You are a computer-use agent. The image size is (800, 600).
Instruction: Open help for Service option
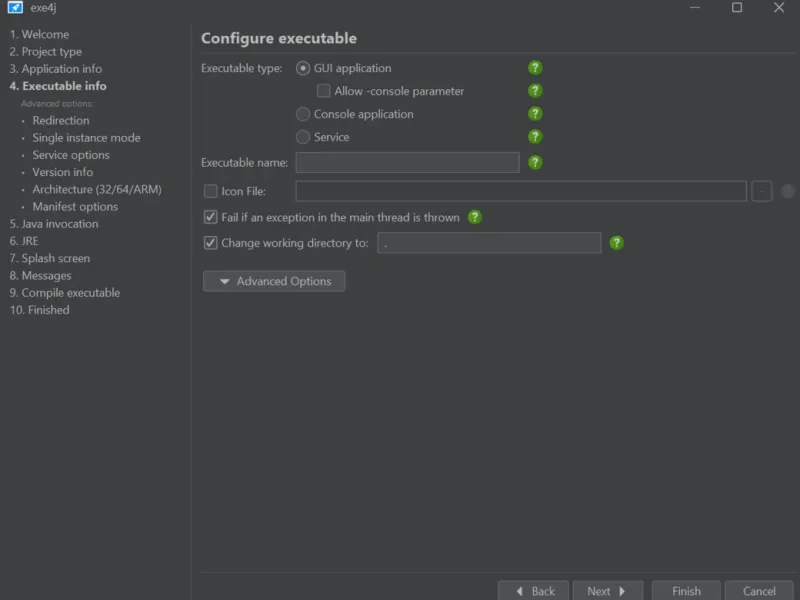tap(535, 137)
